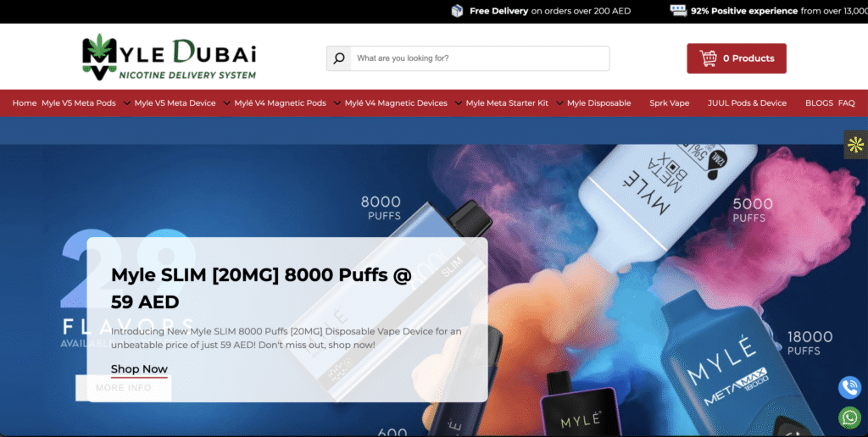
Task: Open the Sprk Vape menu item
Action: [669, 103]
